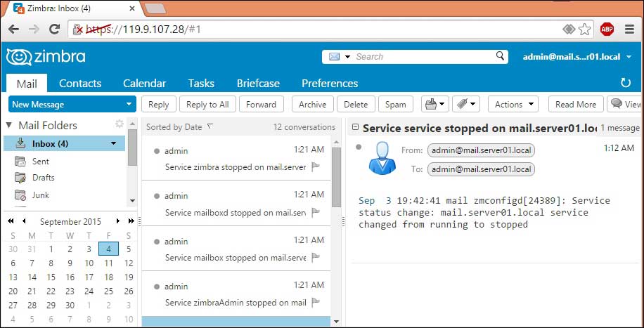
Task: Open the Junk folder
Action: (x=41, y=195)
